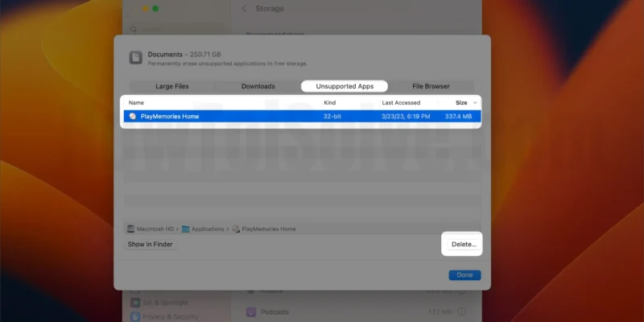Click the 3/23/23, 6:19 PM date cell
644x322 pixels.
(406, 116)
